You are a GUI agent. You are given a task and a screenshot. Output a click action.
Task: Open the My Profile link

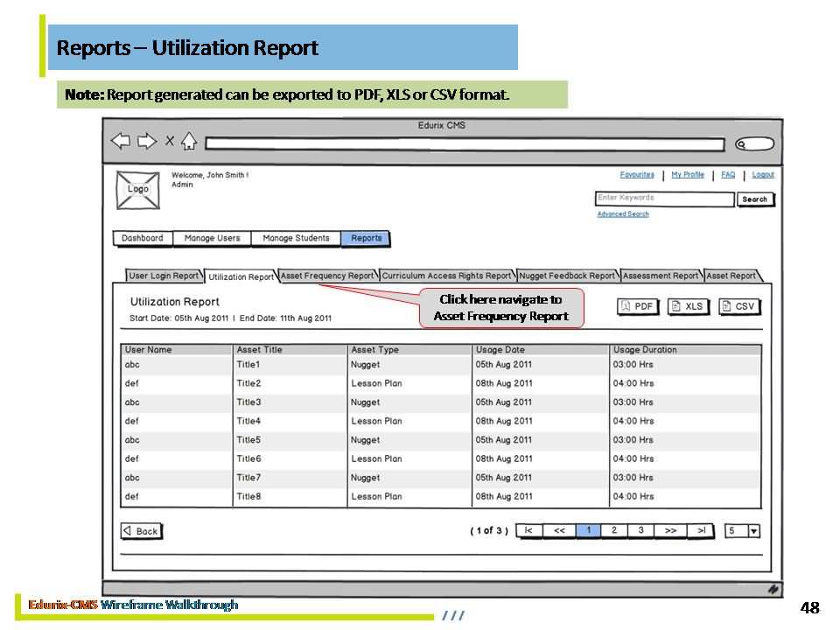[688, 175]
